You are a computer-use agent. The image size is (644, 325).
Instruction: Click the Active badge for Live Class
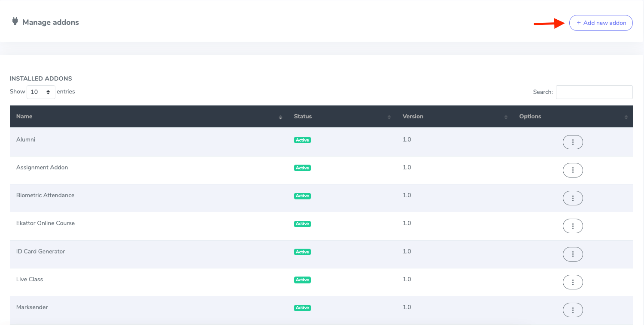(x=302, y=280)
